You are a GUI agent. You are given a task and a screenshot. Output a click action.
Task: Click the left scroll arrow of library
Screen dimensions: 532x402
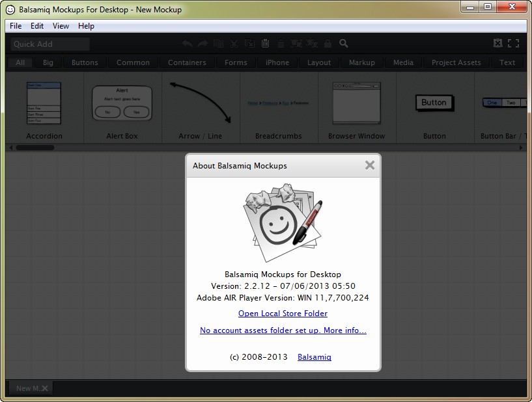pos(11,148)
